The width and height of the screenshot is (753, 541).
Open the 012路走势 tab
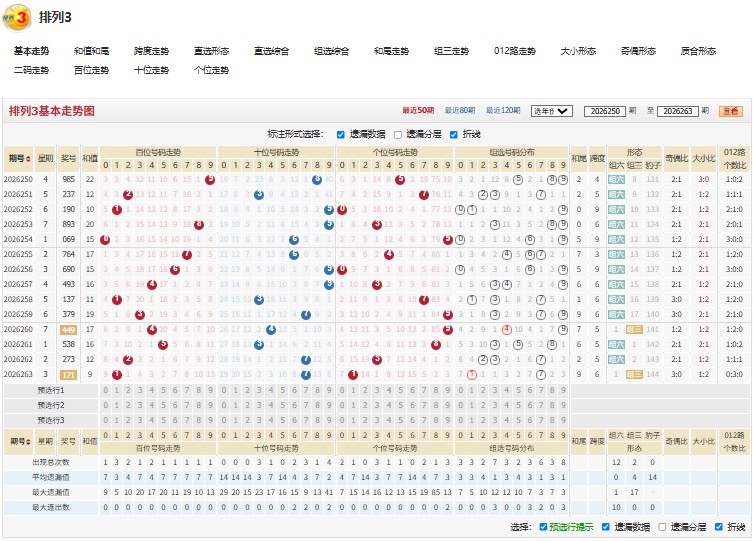point(515,51)
